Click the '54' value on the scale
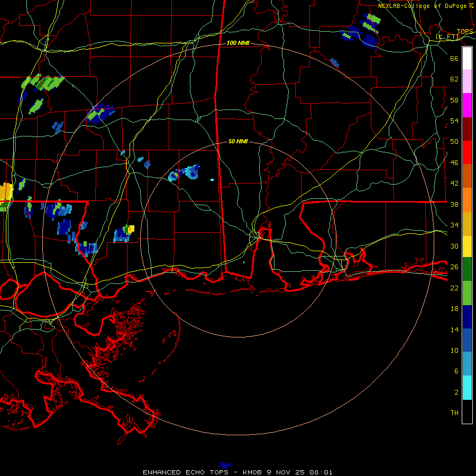 tap(454, 121)
